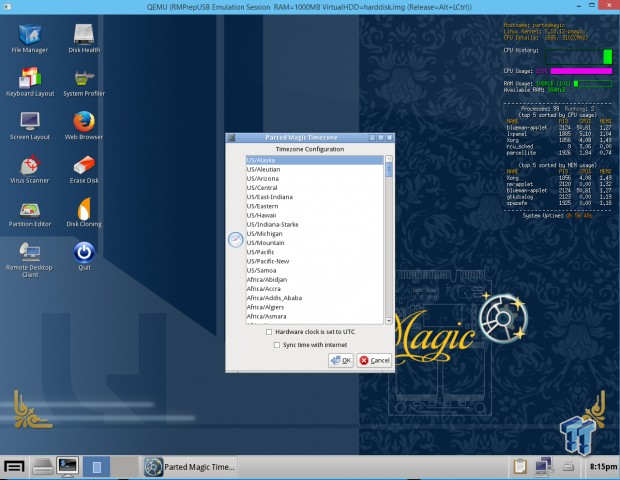This screenshot has height=480, width=620.
Task: Select US/Alaska in the timezone list
Action: click(x=315, y=160)
